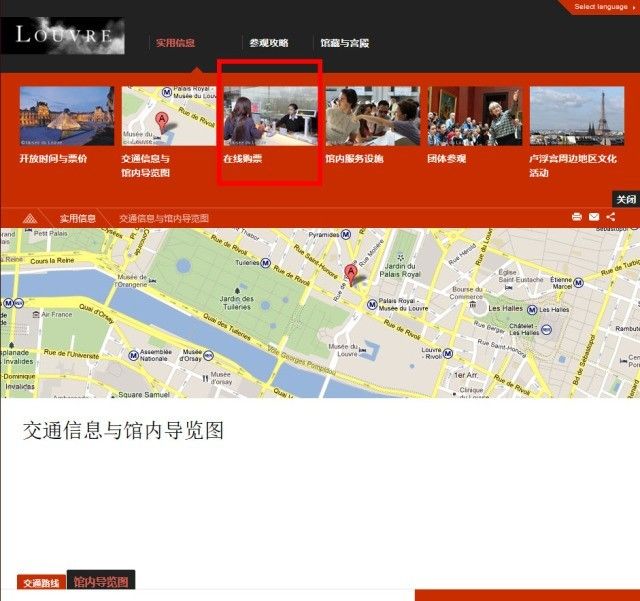Click the Pyramides metro icon on map
This screenshot has height=601, width=640.
(x=346, y=234)
